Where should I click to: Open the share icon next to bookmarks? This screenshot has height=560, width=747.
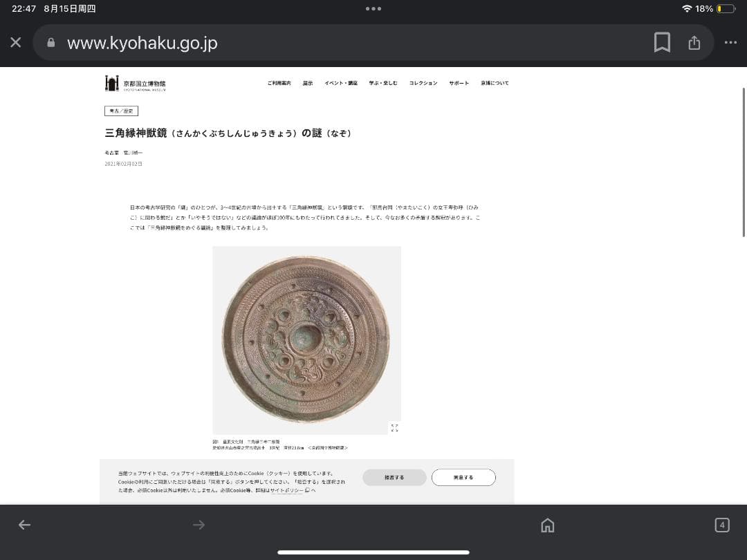694,42
